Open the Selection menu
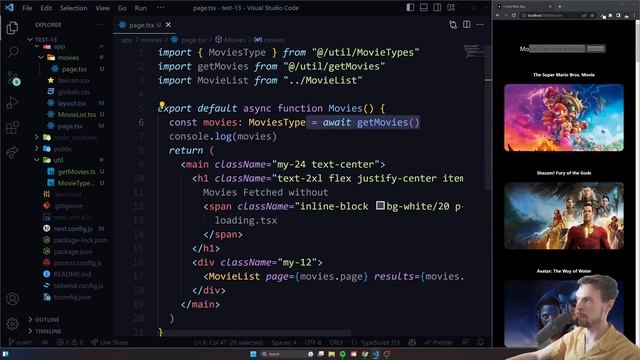640x360 pixels. click(x=73, y=8)
